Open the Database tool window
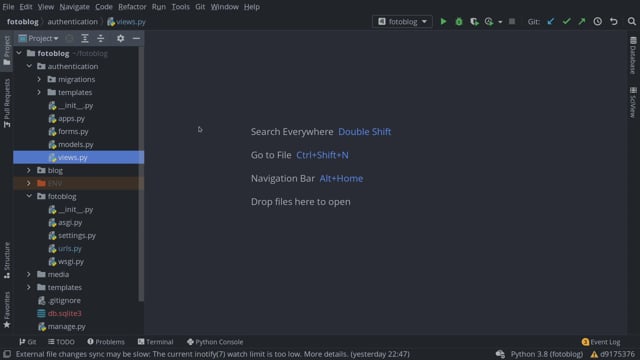Viewport: 640px width, 360px height. [x=633, y=55]
